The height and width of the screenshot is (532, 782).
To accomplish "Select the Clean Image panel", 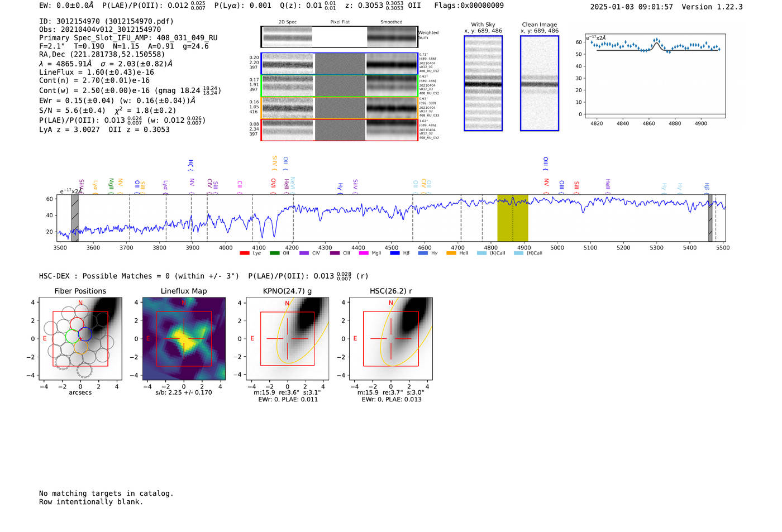I will pos(540,83).
